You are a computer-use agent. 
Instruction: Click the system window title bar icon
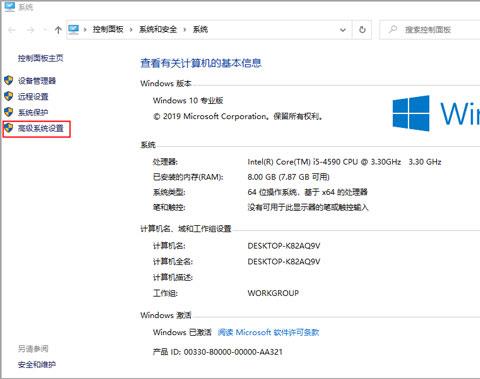tap(10, 6)
